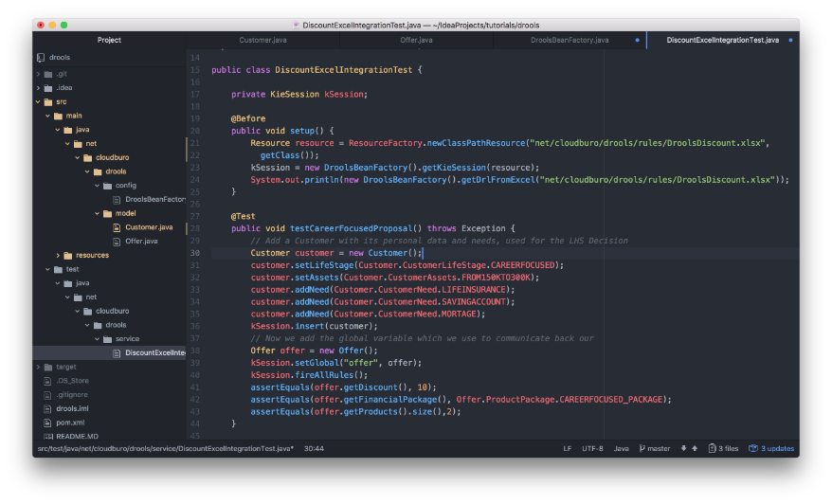
Task: Click the package icon for 3 updates
Action: pyautogui.click(x=753, y=448)
